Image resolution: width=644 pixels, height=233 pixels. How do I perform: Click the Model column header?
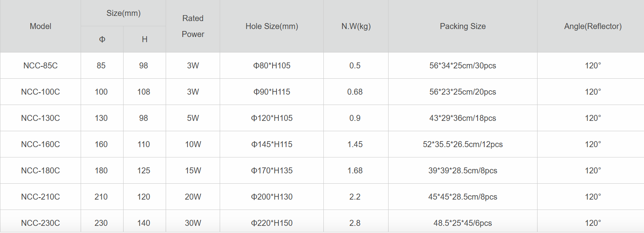pyautogui.click(x=41, y=26)
